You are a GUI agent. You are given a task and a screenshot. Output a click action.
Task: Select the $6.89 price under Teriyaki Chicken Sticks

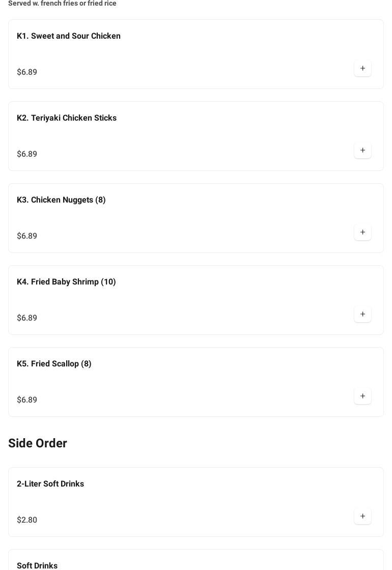pos(27,154)
